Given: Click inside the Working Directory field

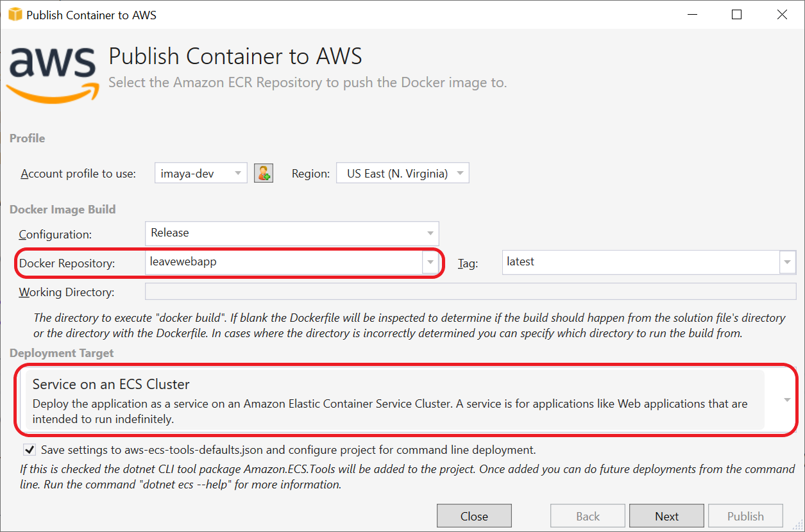Looking at the screenshot, I should [471, 292].
